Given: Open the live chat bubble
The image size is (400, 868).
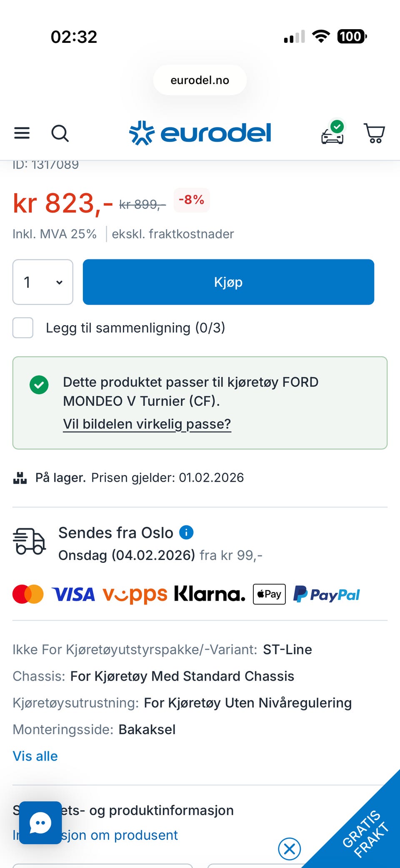Looking at the screenshot, I should point(40,823).
